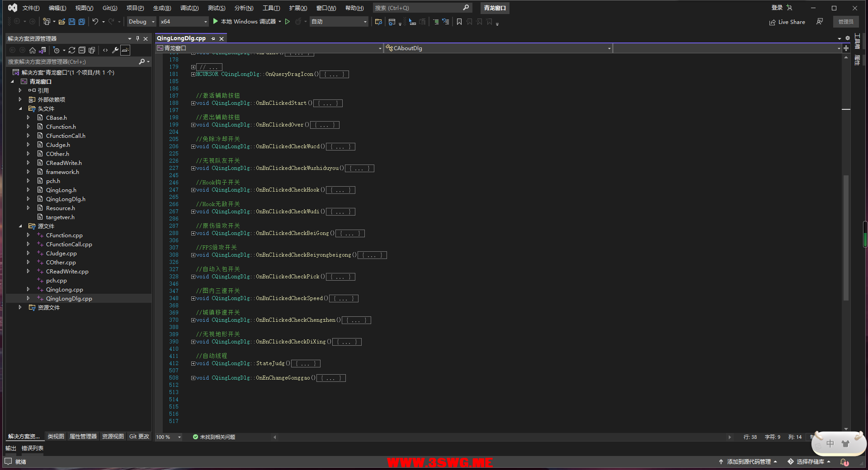The height and width of the screenshot is (470, 868).
Task: Click the Find in Files folder icon
Action: click(379, 21)
